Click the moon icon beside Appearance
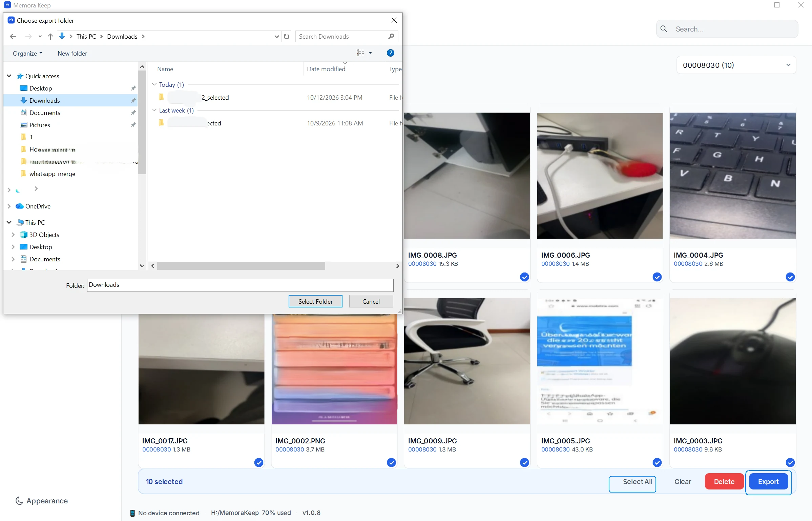This screenshot has height=521, width=812. pos(19,501)
